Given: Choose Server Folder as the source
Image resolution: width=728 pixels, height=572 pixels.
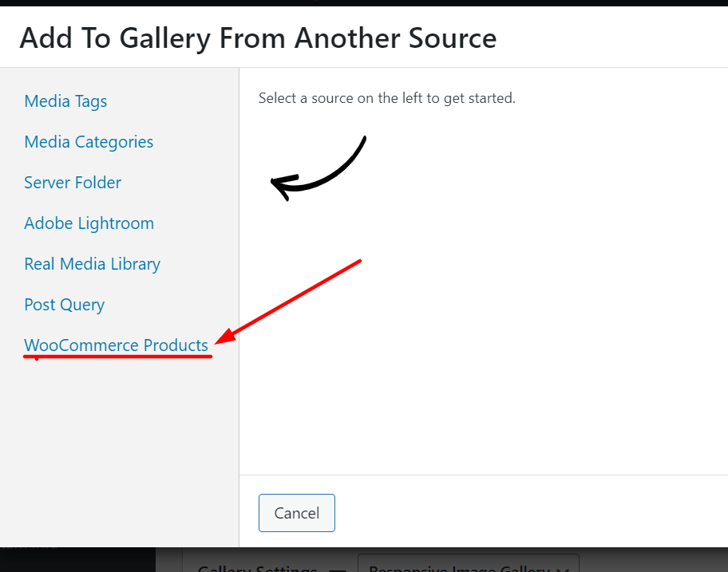Looking at the screenshot, I should tap(73, 183).
